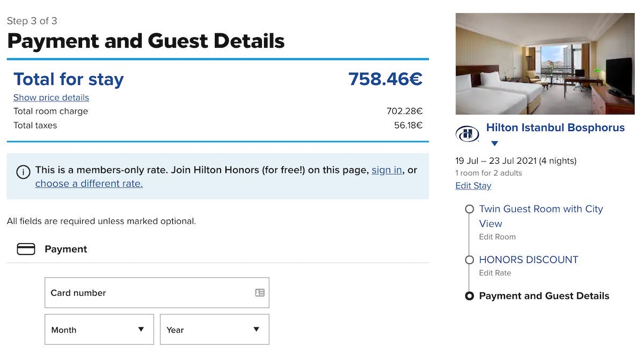This screenshot has height=358, width=644.
Task: Click the Payment and Guest Details step label
Action: [x=545, y=296]
